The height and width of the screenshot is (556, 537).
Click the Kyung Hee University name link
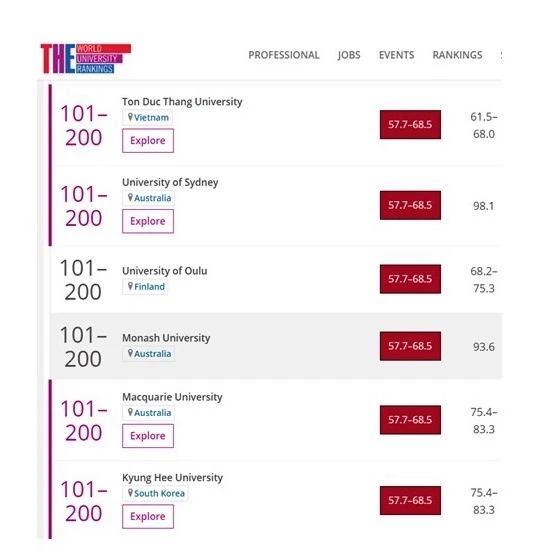pyautogui.click(x=172, y=478)
